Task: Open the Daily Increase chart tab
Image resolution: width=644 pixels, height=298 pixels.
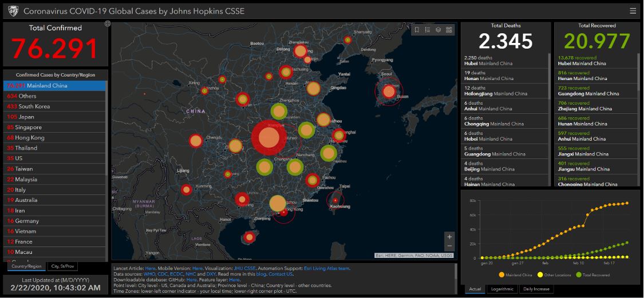Action: point(537,289)
